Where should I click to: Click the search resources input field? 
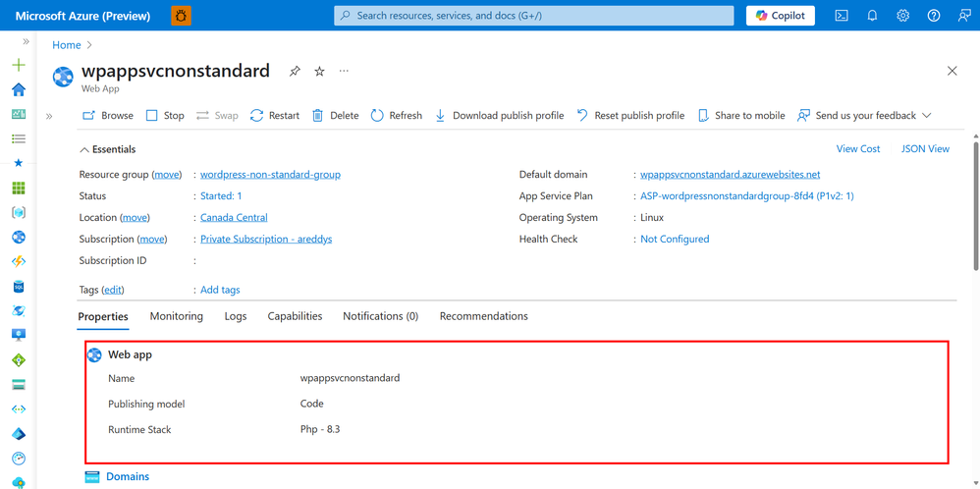[x=534, y=16]
